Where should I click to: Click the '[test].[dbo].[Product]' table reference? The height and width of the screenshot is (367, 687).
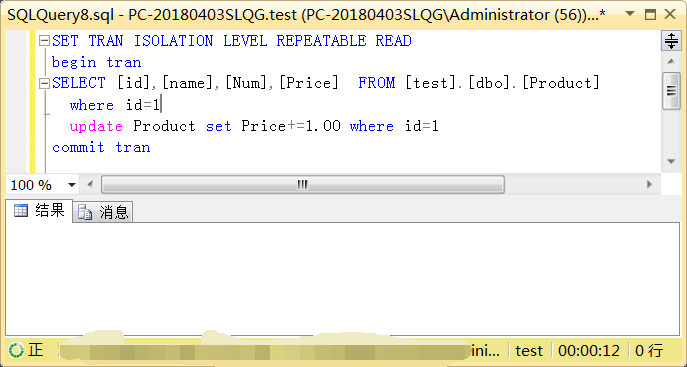pyautogui.click(x=502, y=83)
